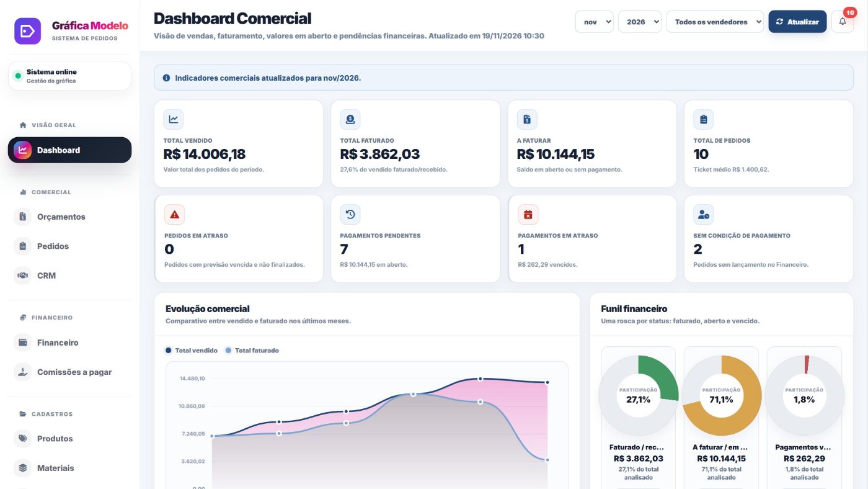Go to Dashboard in the sidebar
This screenshot has width=868, height=489.
coord(69,150)
